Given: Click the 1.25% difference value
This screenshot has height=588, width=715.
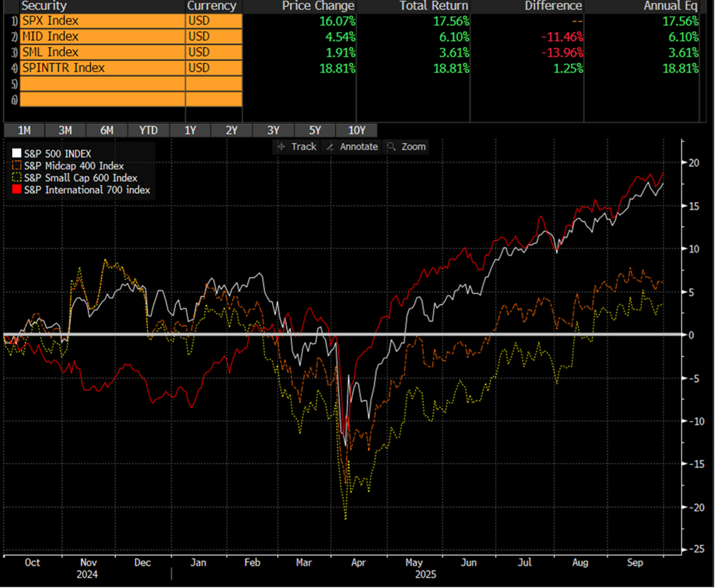Looking at the screenshot, I should coord(568,68).
